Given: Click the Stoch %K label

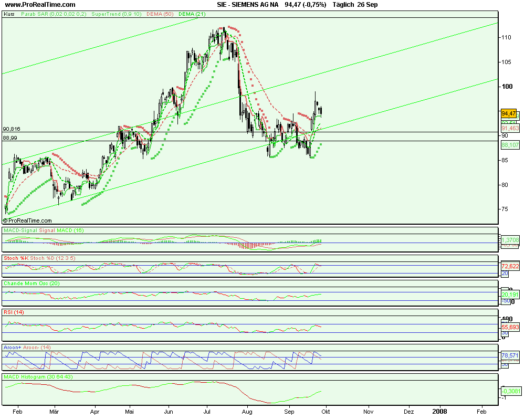Looking at the screenshot, I should [16, 258].
